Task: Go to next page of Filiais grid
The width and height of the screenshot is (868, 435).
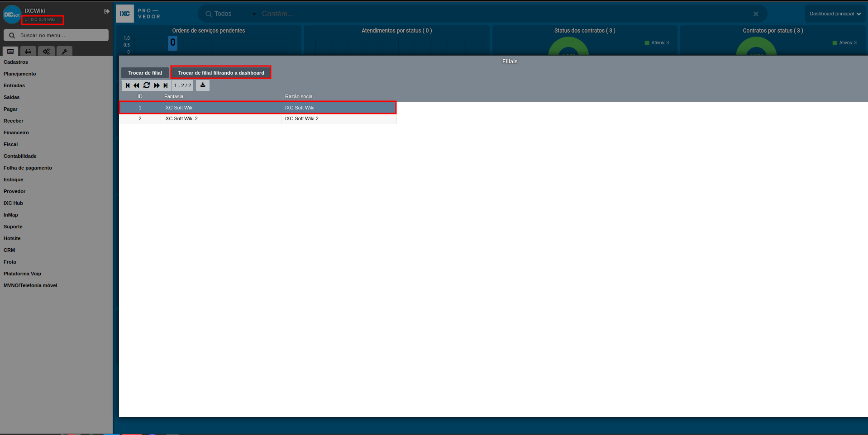Action: (x=157, y=85)
